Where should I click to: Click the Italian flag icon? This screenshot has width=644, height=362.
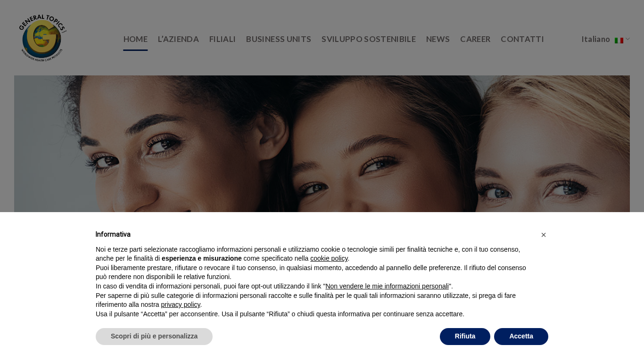(x=619, y=40)
